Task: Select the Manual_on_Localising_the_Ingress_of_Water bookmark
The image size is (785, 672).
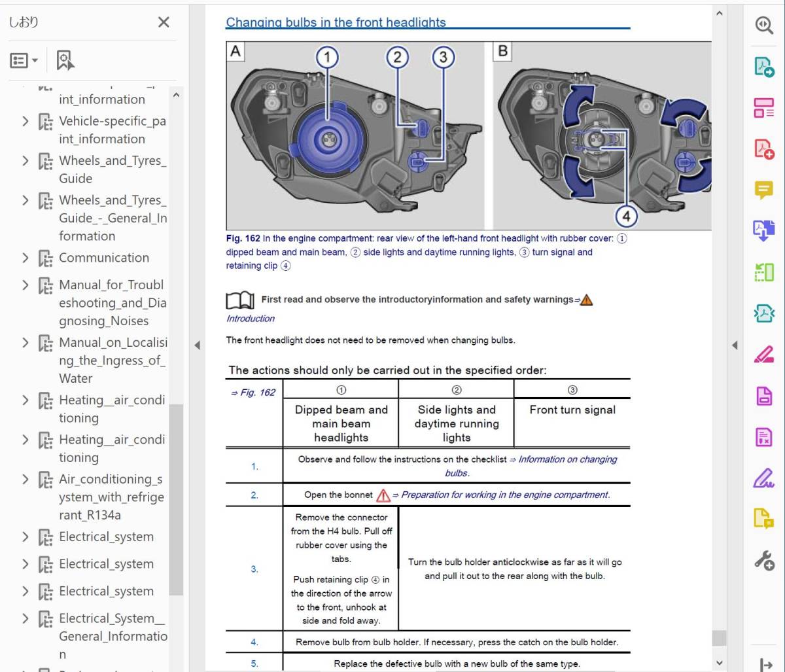Action: 113,361
